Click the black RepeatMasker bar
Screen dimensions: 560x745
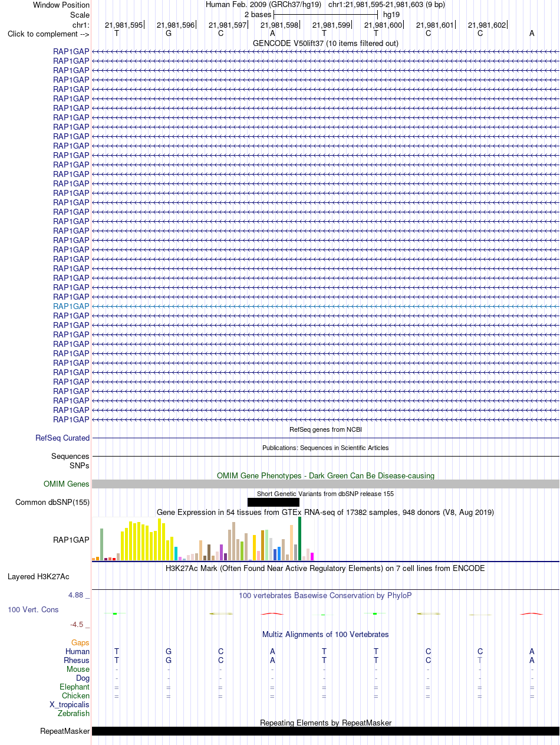click(x=325, y=731)
